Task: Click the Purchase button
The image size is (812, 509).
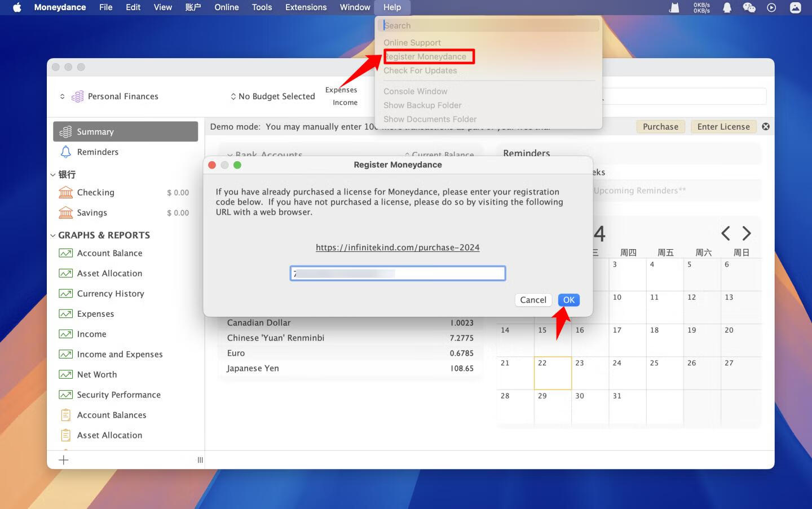Action: [x=660, y=127]
